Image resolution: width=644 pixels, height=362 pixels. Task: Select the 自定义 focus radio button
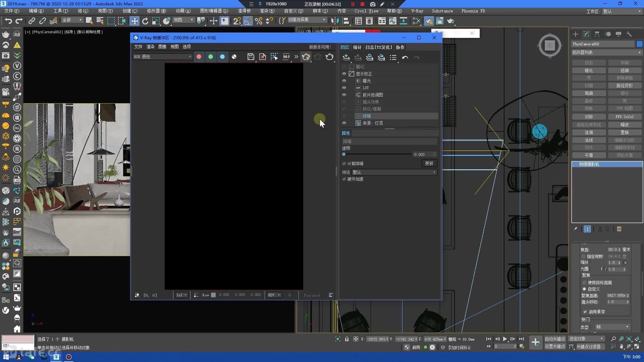click(x=584, y=289)
